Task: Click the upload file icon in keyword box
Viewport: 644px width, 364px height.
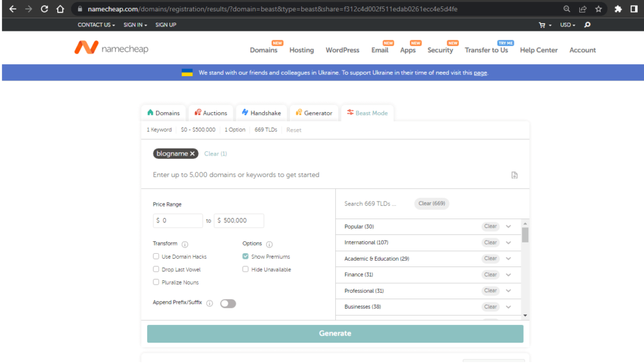Action: tap(514, 175)
